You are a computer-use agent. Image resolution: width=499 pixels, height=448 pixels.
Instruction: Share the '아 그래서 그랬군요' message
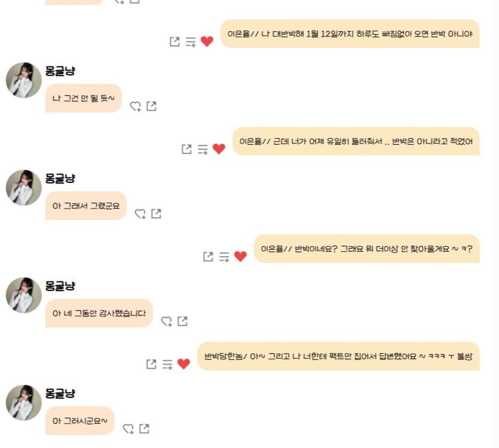tap(156, 214)
